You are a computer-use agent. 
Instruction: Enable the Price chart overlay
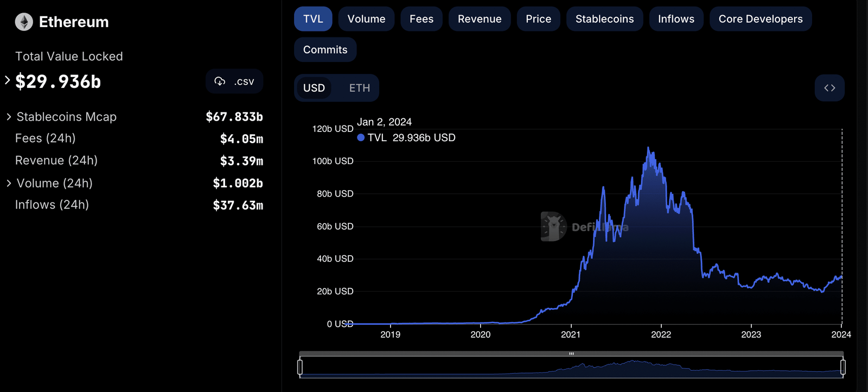[538, 19]
